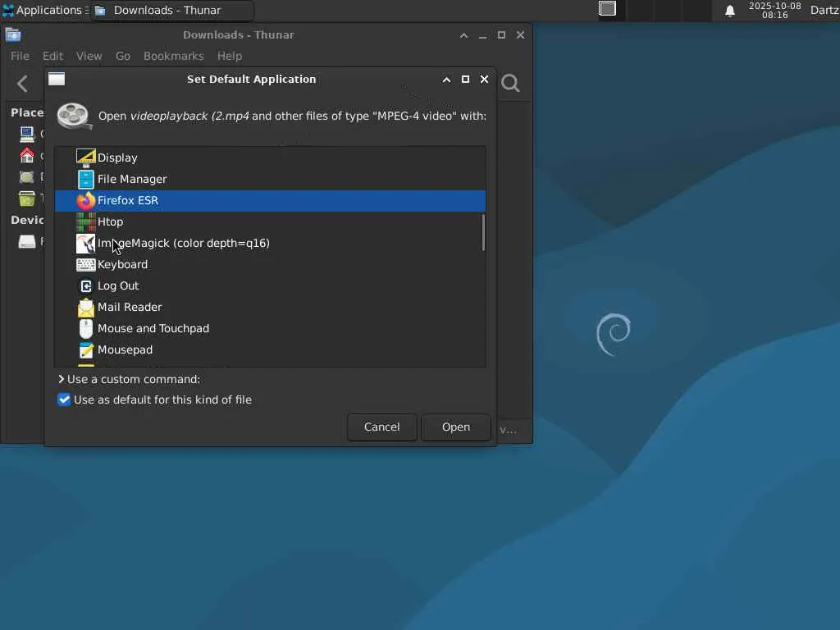Click the dialog window menu icon
Screen dimensions: 840x630
57,80
